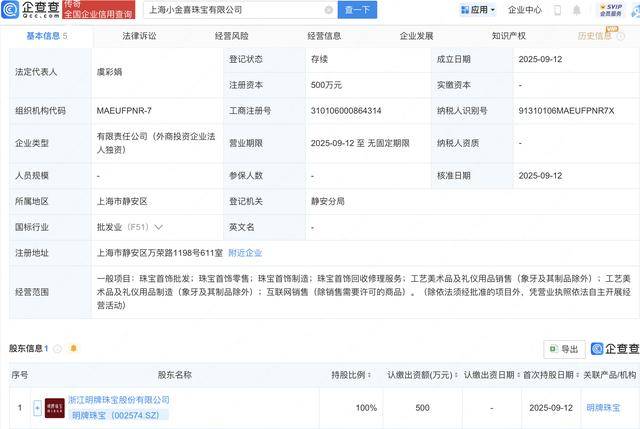Select address 上海市静安区万荣路1198号611室
Viewport: 640px width, 429px height.
point(160,253)
